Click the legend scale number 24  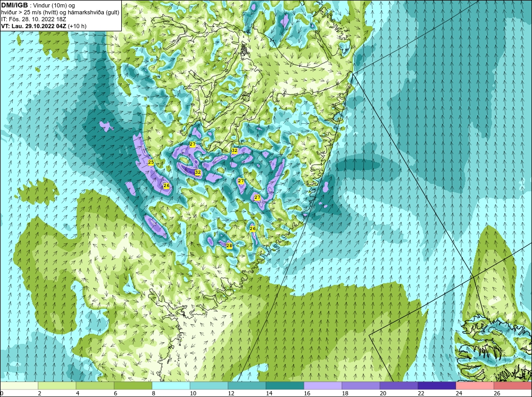click(459, 393)
